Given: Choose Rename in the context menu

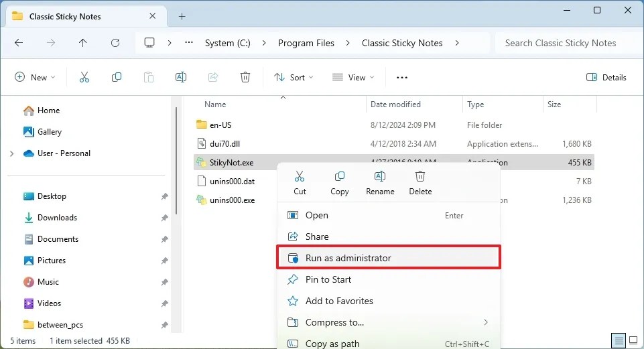Looking at the screenshot, I should pyautogui.click(x=380, y=183).
